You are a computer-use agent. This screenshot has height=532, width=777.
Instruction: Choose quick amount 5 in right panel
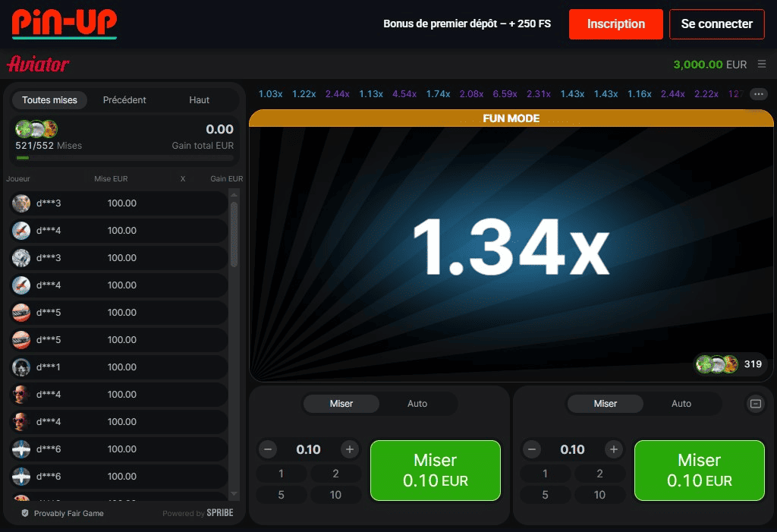point(545,495)
